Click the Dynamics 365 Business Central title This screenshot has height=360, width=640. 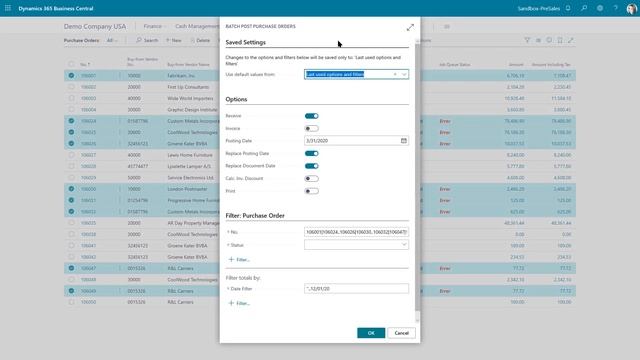[56, 8]
